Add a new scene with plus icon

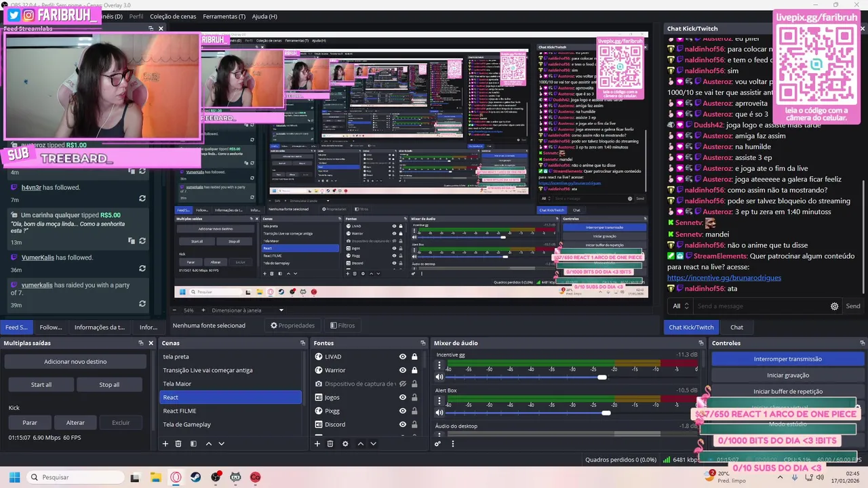(x=165, y=444)
